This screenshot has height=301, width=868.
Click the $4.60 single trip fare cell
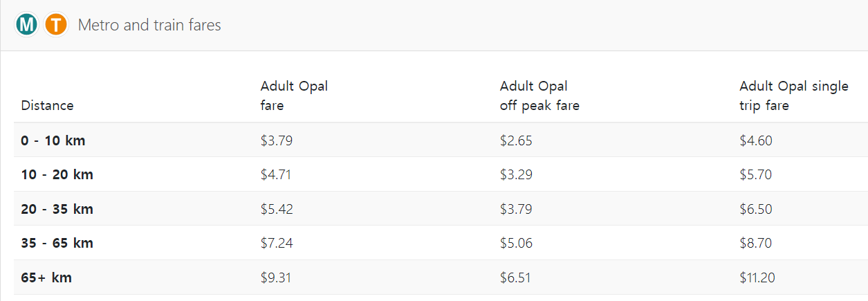click(756, 140)
